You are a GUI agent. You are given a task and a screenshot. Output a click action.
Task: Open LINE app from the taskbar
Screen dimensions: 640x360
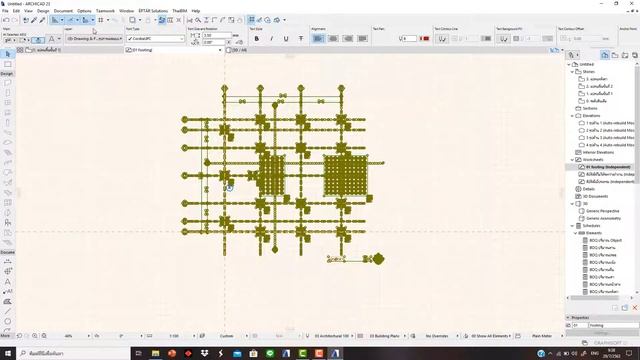point(270,353)
